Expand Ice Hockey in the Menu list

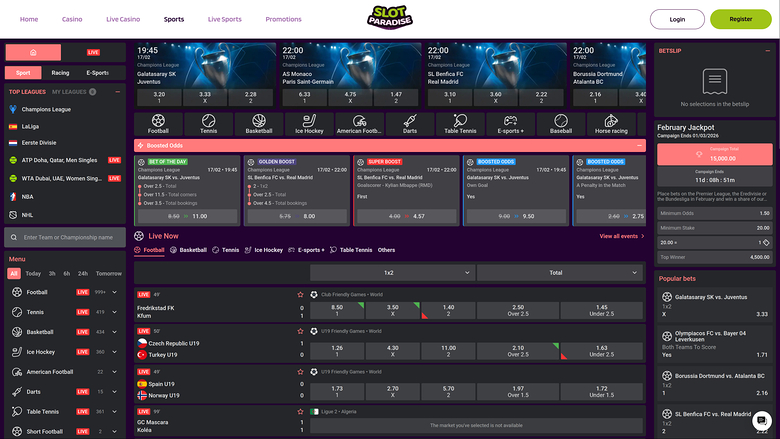[114, 352]
